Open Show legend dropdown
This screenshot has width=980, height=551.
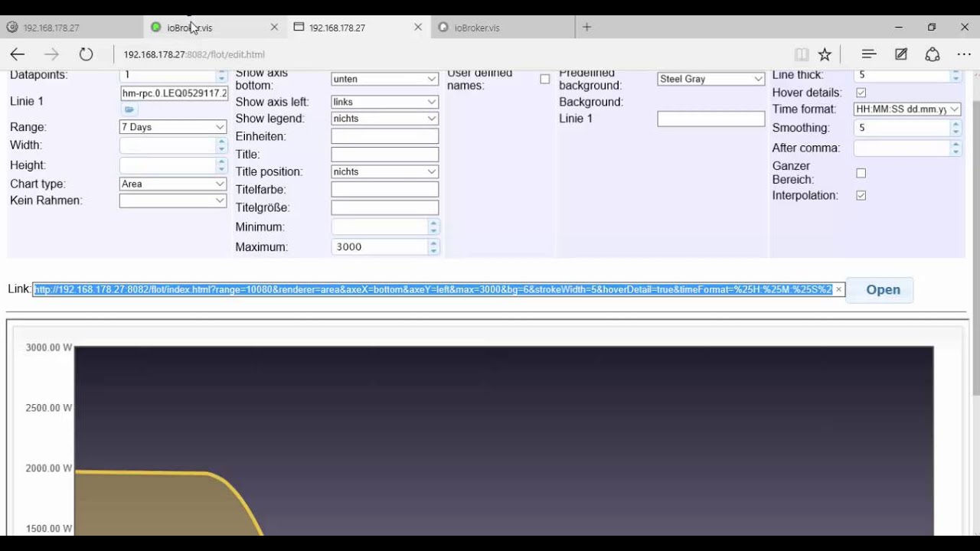click(x=384, y=119)
